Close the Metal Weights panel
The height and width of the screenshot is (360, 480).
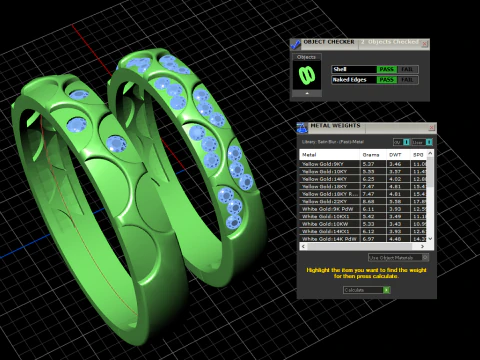431,128
